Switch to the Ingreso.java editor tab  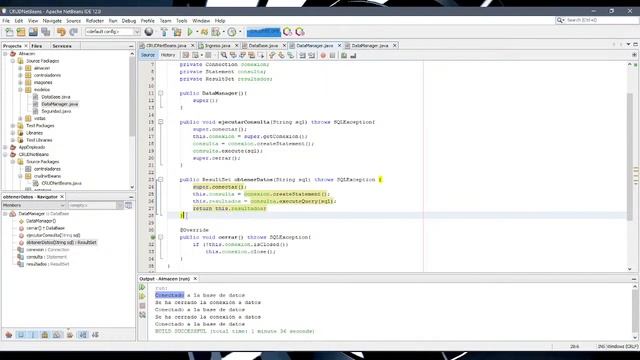click(217, 46)
